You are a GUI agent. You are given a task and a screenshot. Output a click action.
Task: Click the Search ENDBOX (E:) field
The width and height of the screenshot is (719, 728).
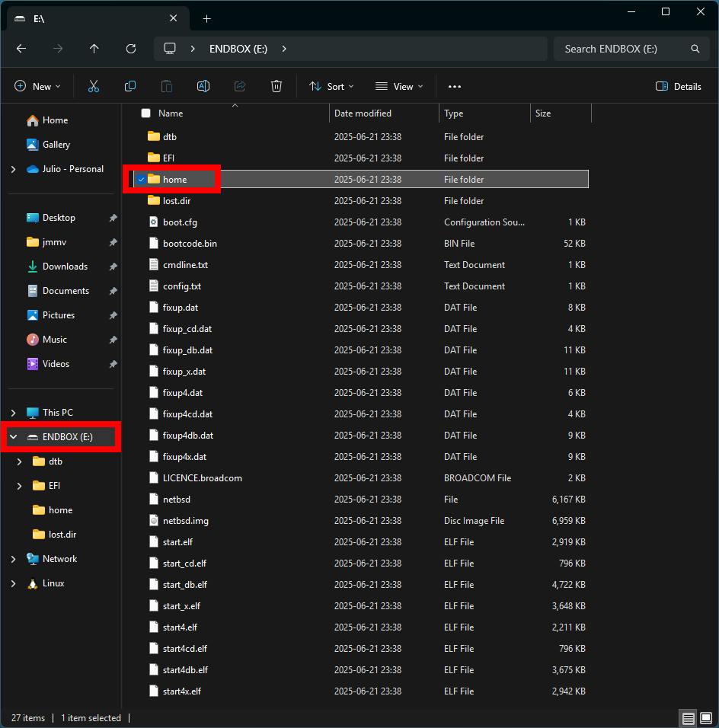(631, 49)
